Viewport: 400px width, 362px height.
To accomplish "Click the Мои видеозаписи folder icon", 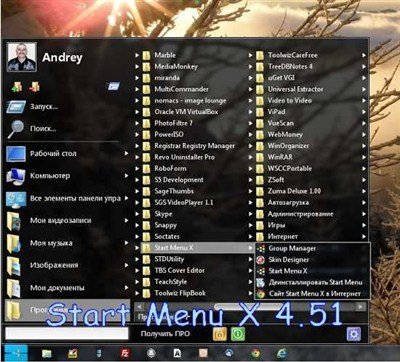I will point(14,221).
